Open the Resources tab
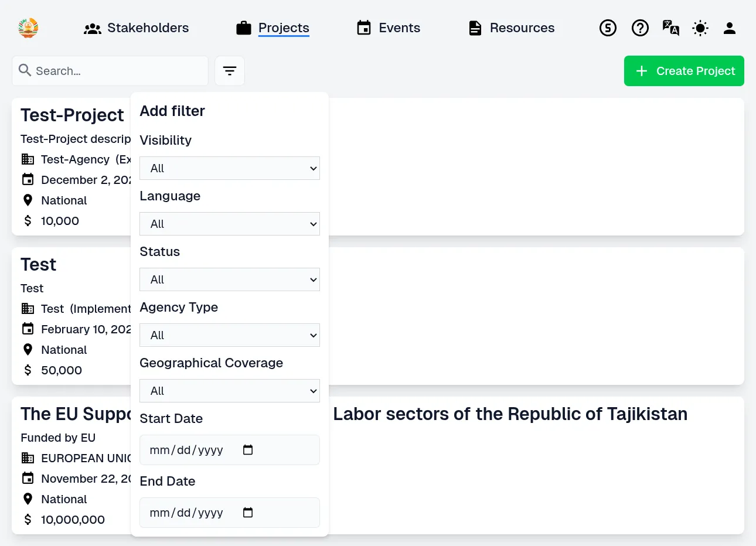 (x=512, y=28)
